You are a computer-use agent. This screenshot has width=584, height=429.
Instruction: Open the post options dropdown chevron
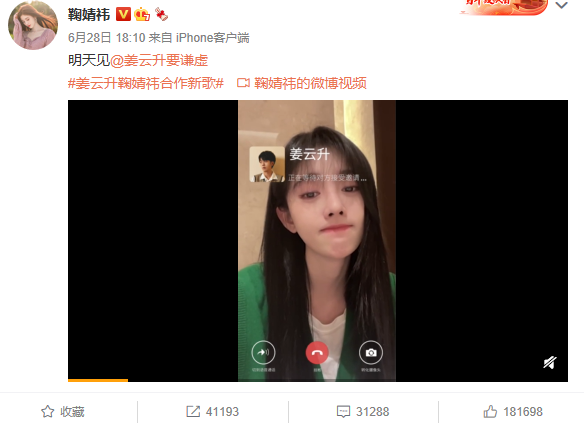pyautogui.click(x=561, y=5)
